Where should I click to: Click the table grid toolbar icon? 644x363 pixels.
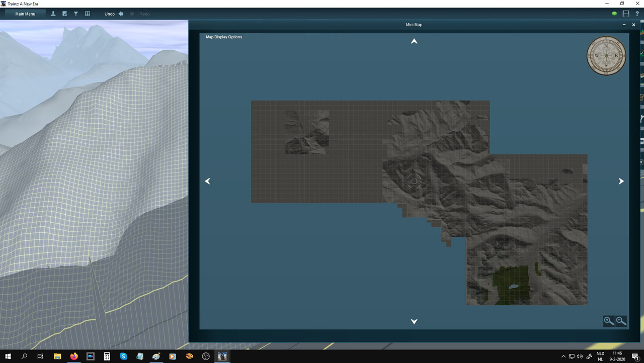[88, 14]
